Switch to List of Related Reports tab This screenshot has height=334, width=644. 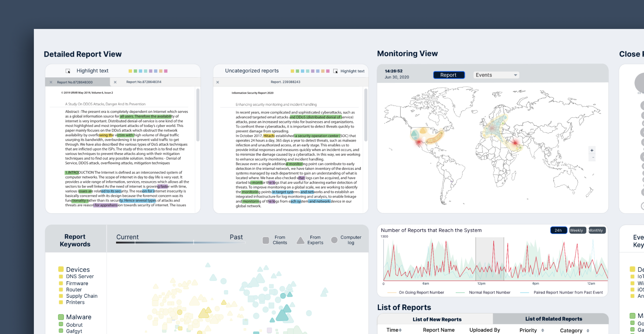coord(553,319)
